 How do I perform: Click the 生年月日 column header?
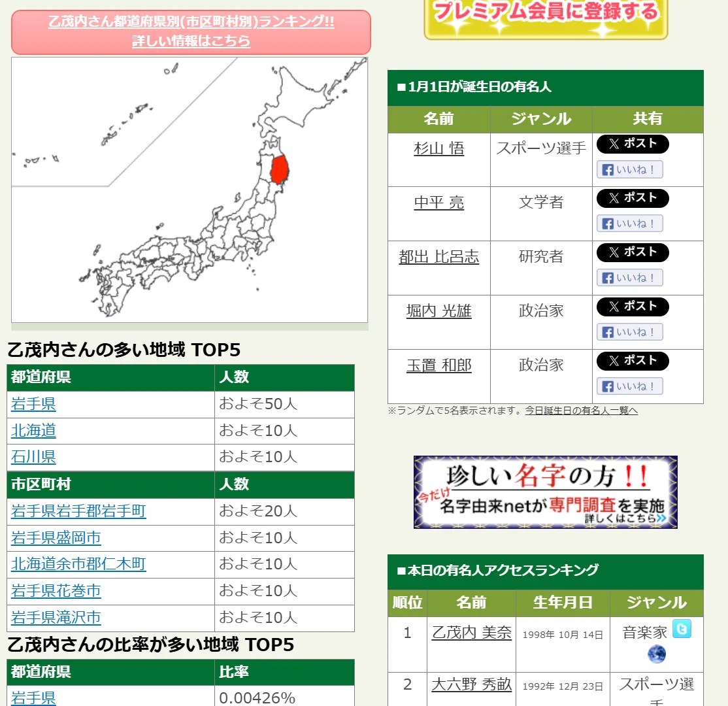pos(563,603)
